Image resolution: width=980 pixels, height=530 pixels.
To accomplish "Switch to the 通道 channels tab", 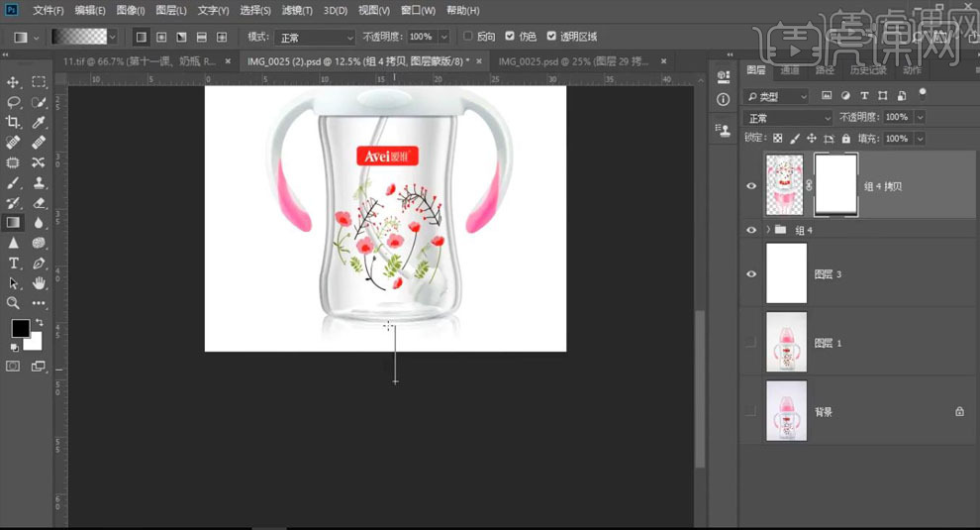I will pyautogui.click(x=789, y=70).
